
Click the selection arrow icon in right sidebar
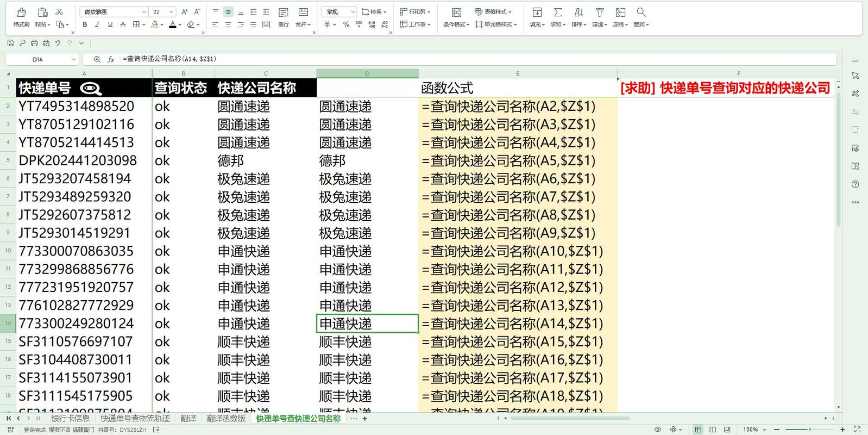click(856, 76)
